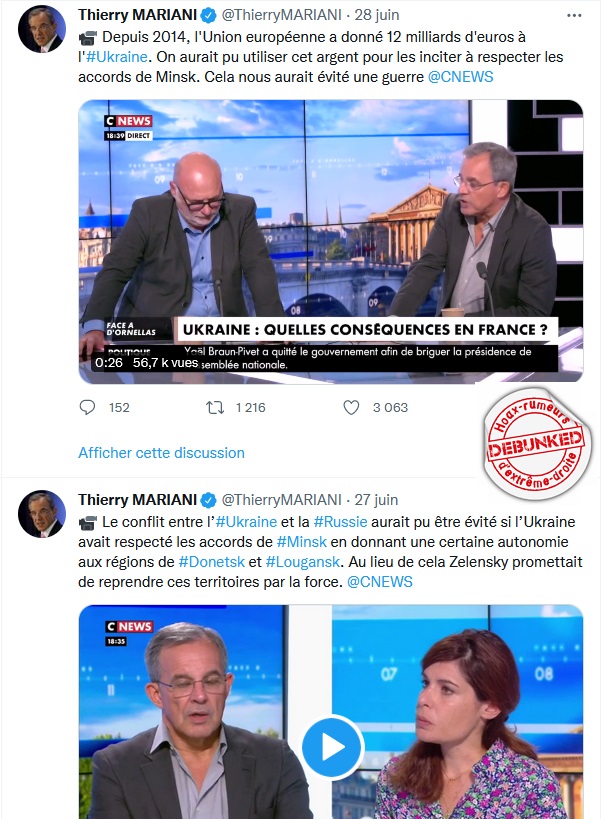The height and width of the screenshot is (819, 601).
Task: Retweet the 28 juin tweet
Action: click(215, 407)
